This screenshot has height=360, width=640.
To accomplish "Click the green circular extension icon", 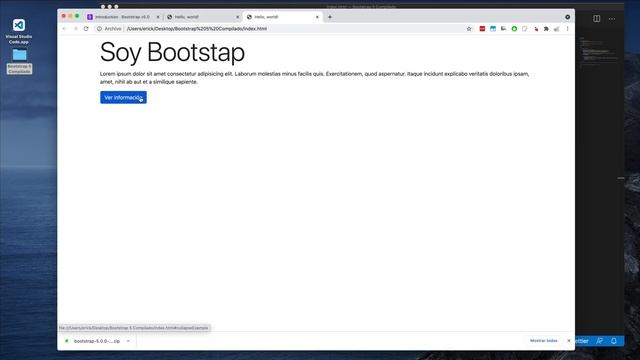I will 514,29.
